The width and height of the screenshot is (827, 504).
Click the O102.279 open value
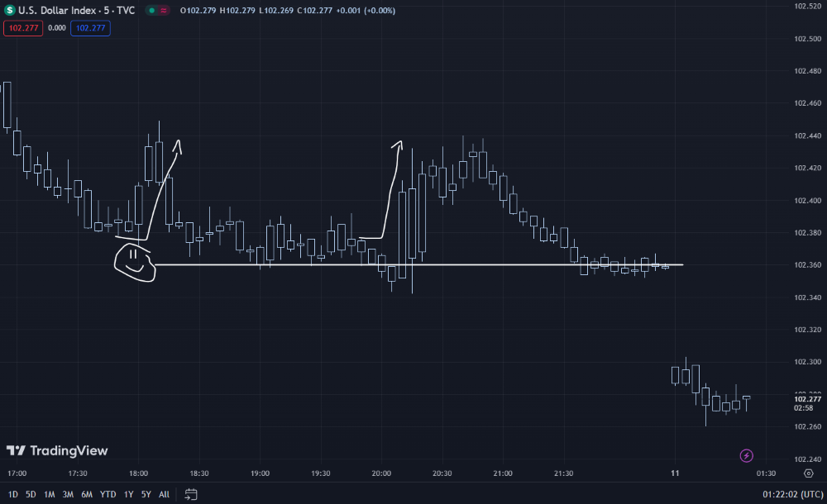pos(198,11)
